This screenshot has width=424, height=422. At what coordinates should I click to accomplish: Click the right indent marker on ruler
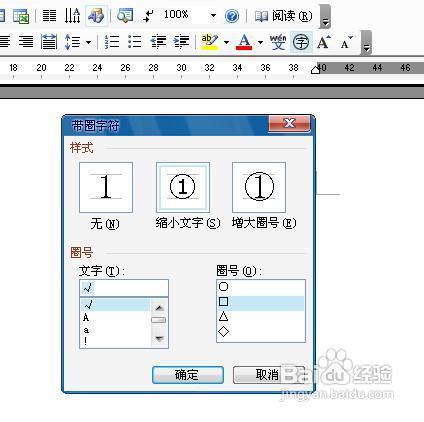315,70
